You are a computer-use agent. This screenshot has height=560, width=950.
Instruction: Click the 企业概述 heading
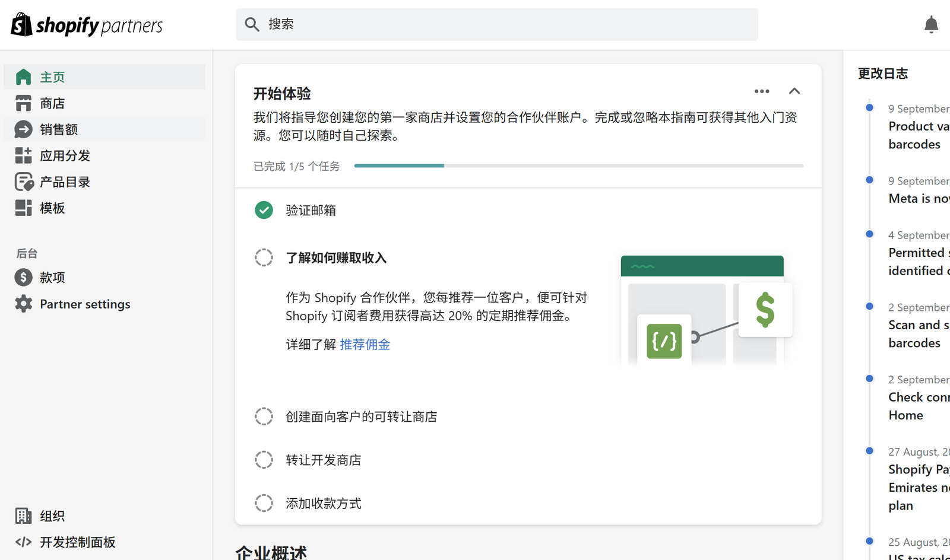pyautogui.click(x=271, y=553)
